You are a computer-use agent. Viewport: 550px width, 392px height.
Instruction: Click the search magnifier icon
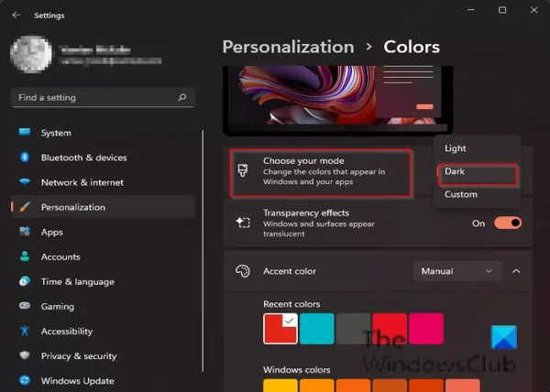182,97
